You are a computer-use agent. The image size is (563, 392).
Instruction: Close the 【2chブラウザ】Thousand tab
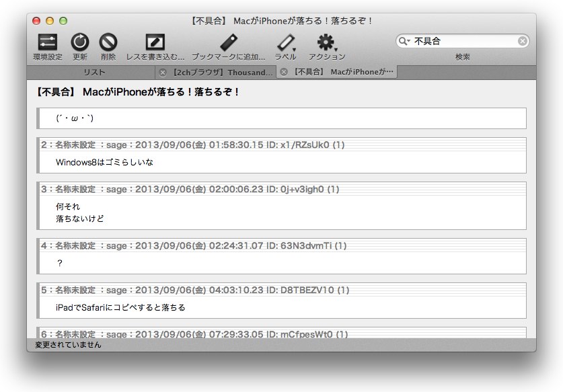pyautogui.click(x=163, y=73)
